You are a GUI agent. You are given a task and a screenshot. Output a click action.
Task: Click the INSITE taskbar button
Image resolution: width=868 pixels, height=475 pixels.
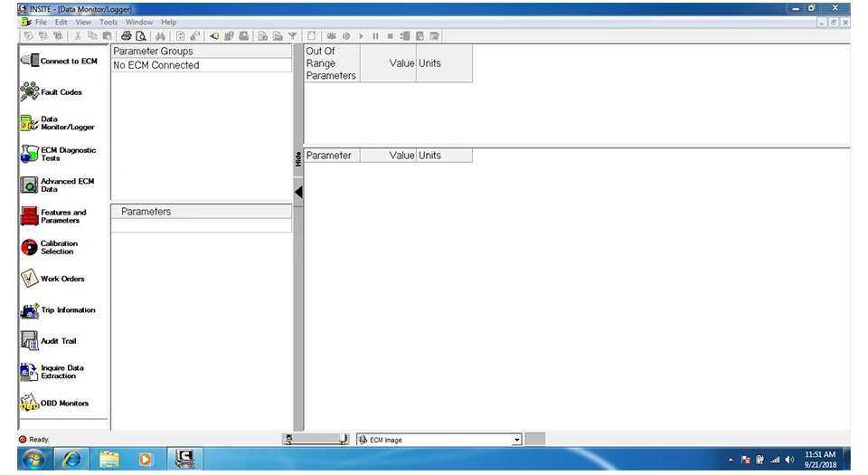click(x=184, y=459)
